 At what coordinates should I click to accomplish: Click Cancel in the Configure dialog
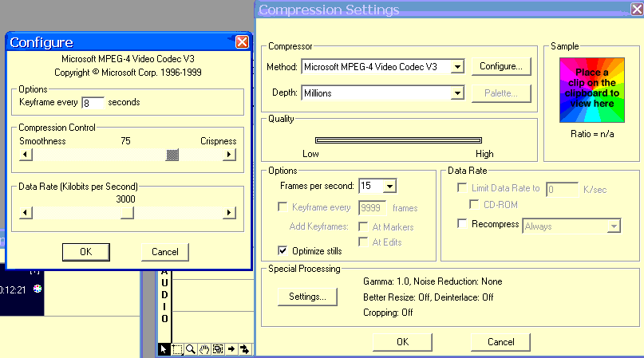click(164, 252)
